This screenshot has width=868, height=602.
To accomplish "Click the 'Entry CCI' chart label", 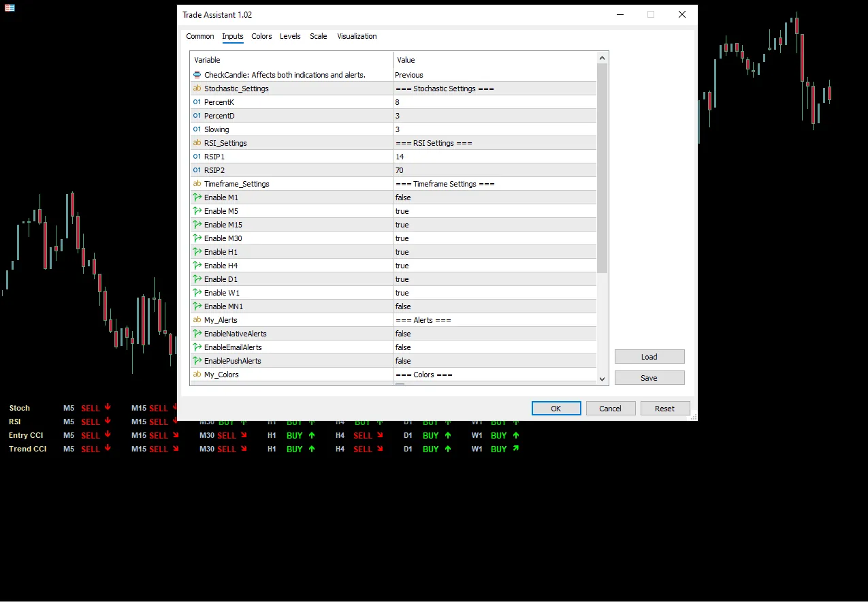I will click(26, 435).
